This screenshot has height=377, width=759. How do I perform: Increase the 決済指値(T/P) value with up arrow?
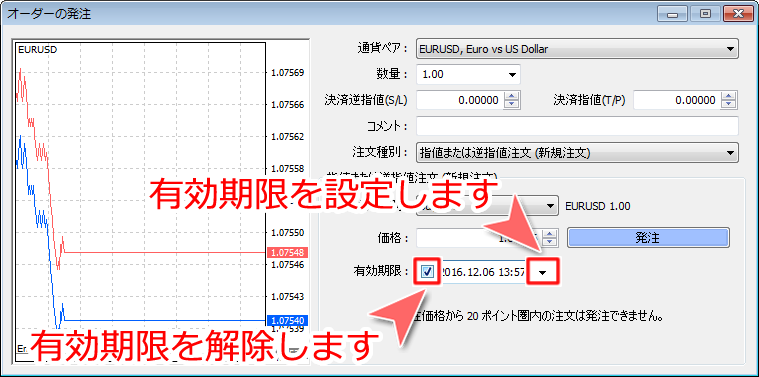pos(729,96)
